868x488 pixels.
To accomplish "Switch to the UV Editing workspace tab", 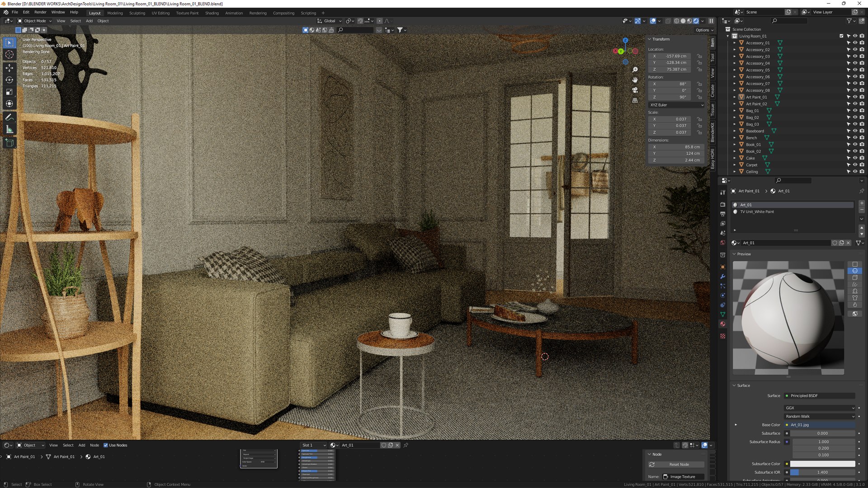I will coord(160,13).
